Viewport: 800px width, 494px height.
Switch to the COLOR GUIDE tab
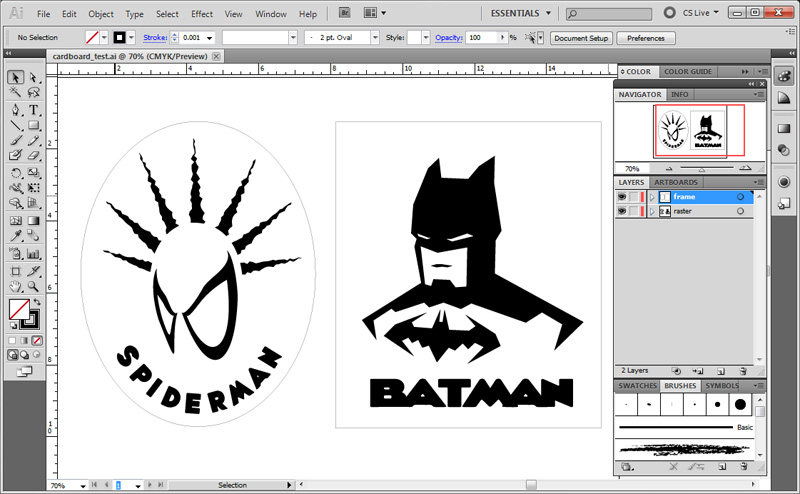tap(688, 72)
